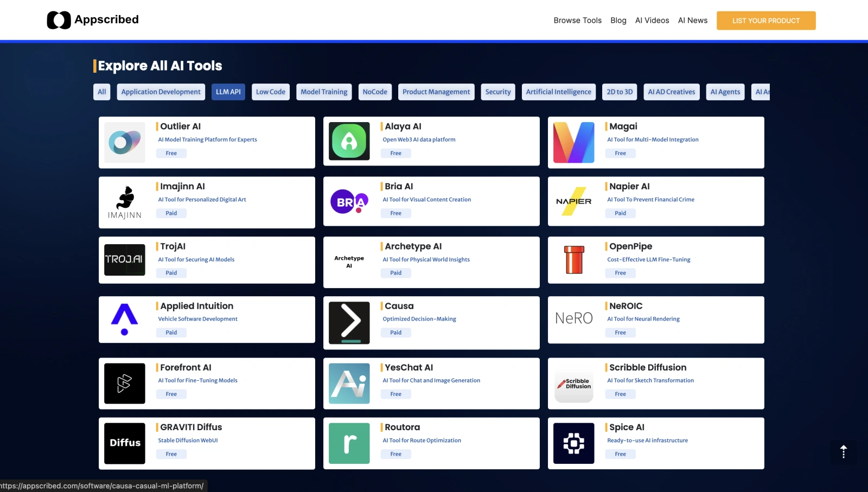The image size is (868, 492).
Task: Click the List Your Product button
Action: tap(765, 21)
